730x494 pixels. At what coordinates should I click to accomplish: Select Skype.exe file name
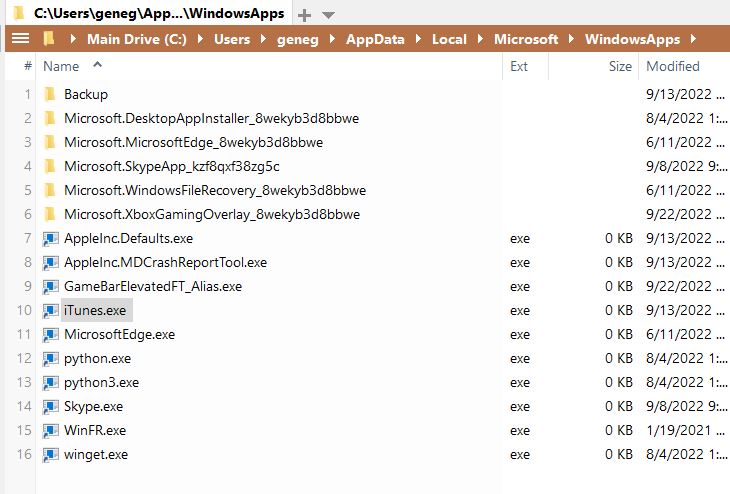pyautogui.click(x=94, y=406)
